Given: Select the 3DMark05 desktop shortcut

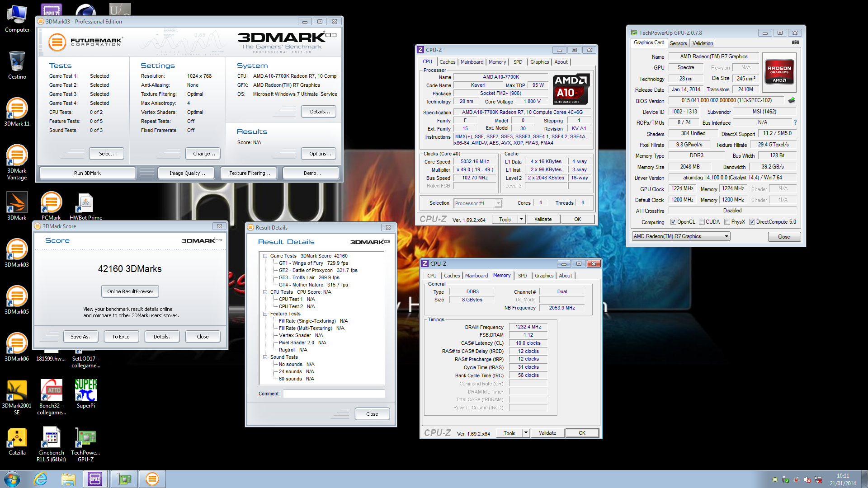Looking at the screenshot, I should [x=17, y=300].
